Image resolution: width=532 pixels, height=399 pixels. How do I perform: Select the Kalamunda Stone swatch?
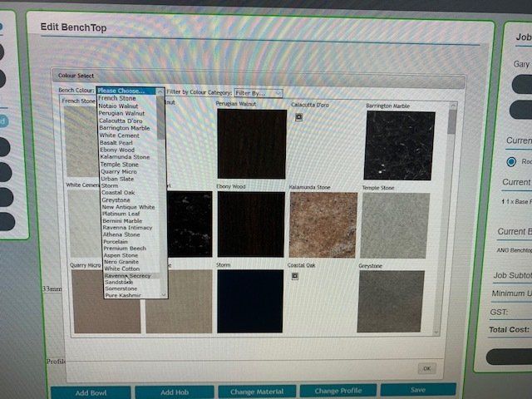coord(323,225)
